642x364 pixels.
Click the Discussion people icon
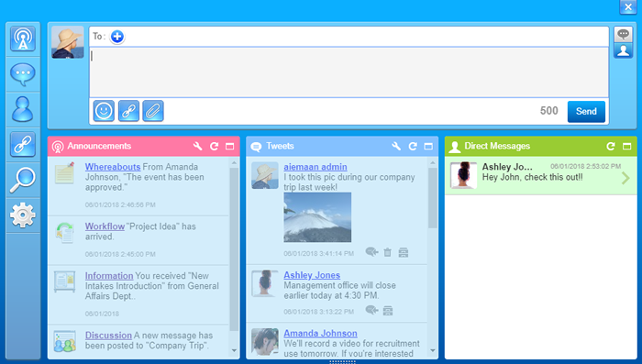click(x=65, y=341)
